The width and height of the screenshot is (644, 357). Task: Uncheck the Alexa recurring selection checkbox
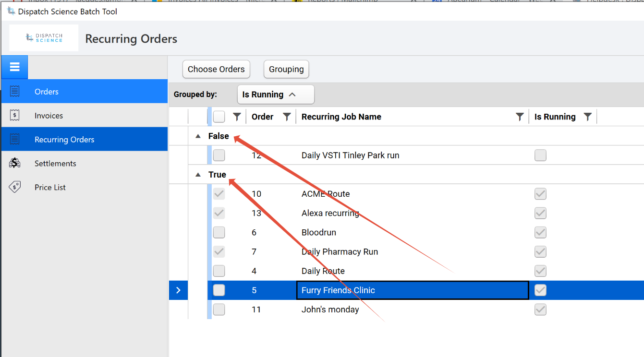tap(219, 213)
